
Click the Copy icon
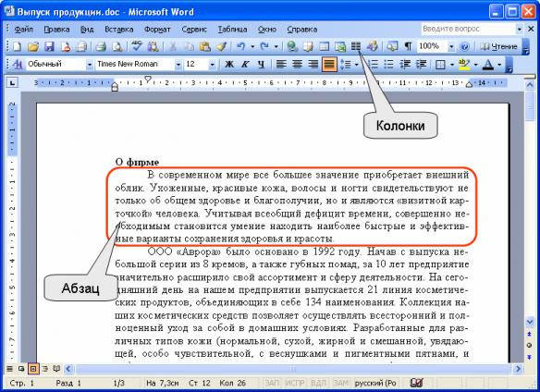tap(189, 46)
